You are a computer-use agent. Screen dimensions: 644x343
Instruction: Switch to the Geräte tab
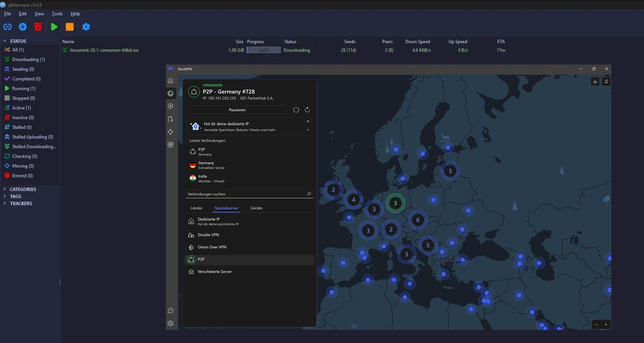(256, 208)
